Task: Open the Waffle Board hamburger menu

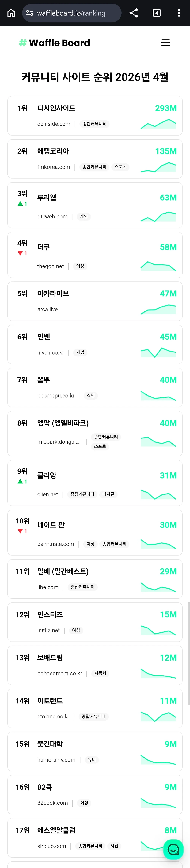Action: (x=165, y=43)
